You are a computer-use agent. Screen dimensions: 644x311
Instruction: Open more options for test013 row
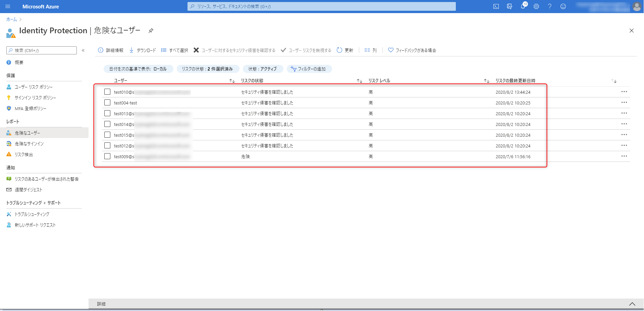click(x=624, y=113)
